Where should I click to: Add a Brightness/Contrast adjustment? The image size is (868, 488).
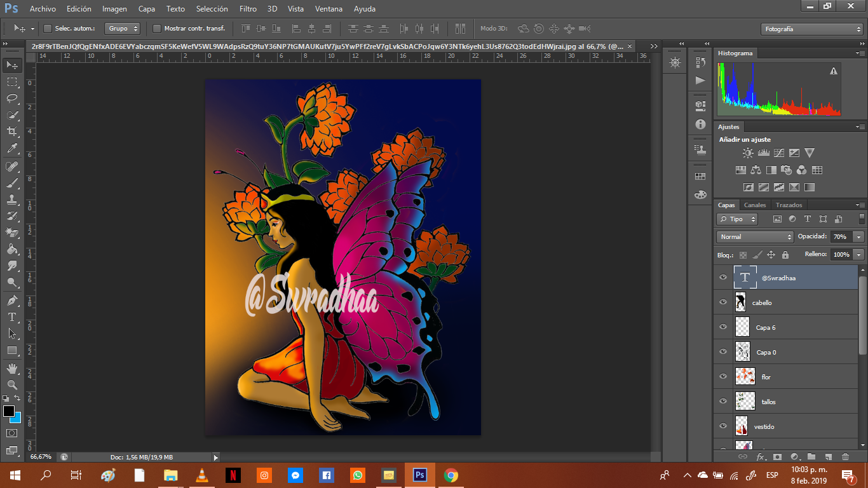click(x=748, y=152)
